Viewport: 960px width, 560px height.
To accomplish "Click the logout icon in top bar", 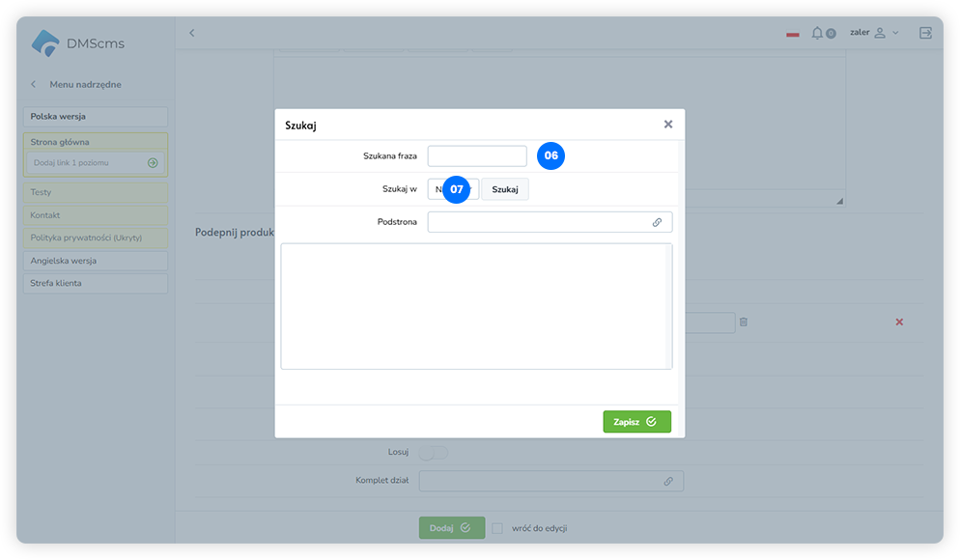I will tap(925, 33).
